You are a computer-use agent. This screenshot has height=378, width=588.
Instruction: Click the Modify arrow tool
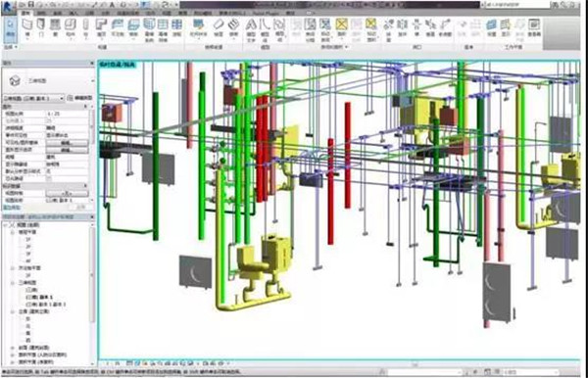tap(10, 28)
